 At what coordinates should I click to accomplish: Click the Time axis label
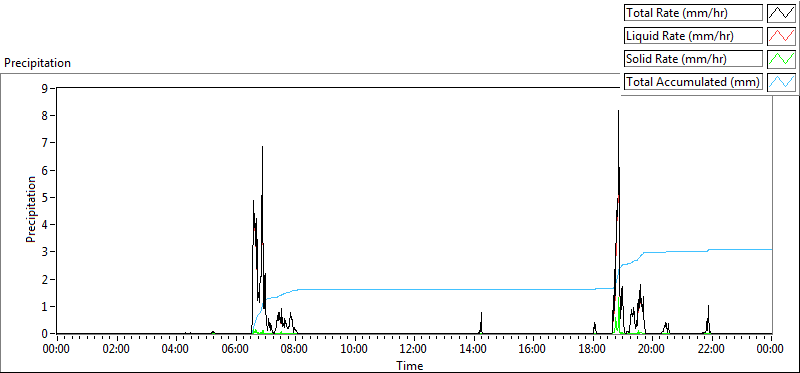coord(410,366)
